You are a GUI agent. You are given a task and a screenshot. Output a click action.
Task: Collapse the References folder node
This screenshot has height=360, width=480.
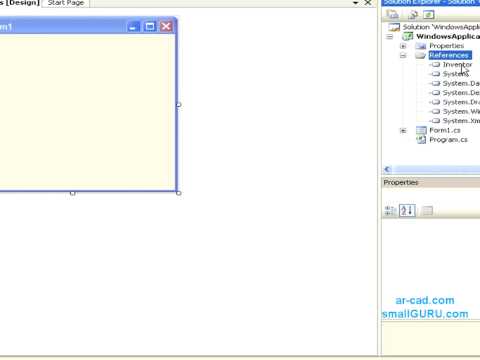403,55
